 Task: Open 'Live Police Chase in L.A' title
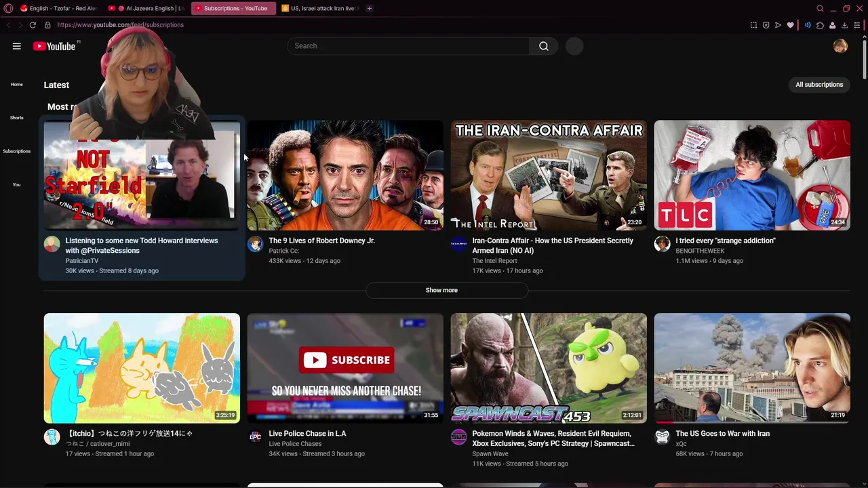pyautogui.click(x=307, y=434)
